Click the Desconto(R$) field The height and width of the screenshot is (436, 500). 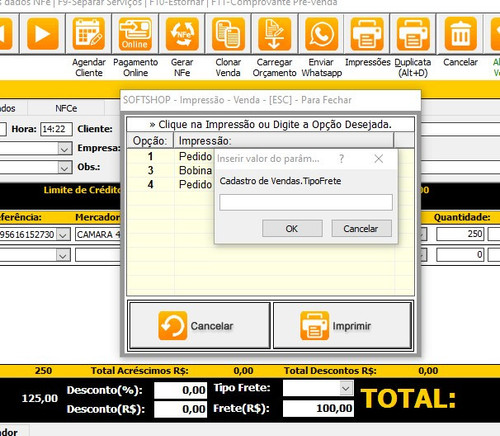[180, 409]
